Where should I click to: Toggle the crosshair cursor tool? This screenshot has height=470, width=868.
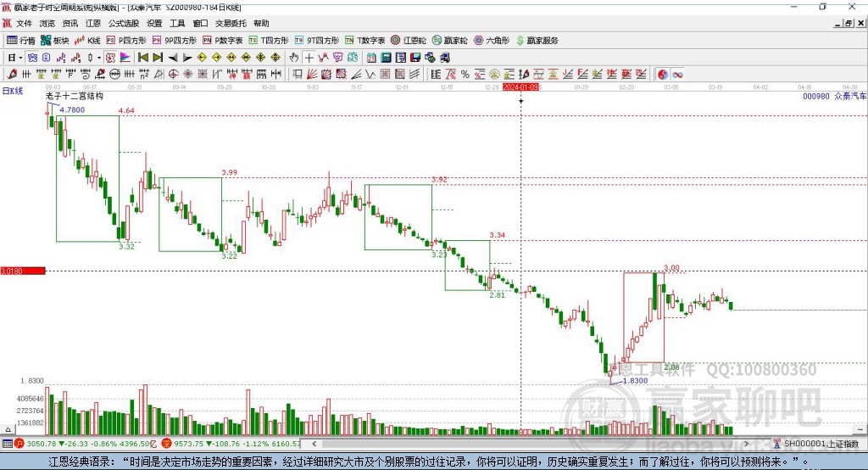tap(309, 58)
